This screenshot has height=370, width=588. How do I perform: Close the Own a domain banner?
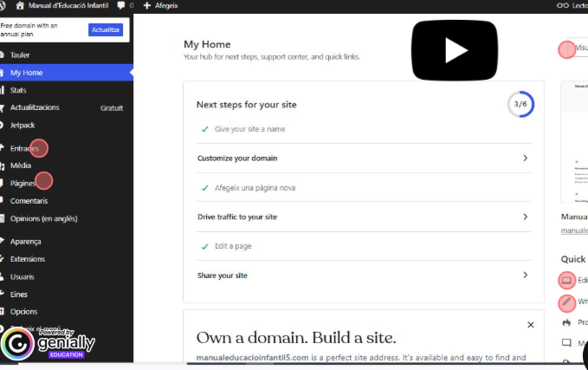tap(530, 325)
